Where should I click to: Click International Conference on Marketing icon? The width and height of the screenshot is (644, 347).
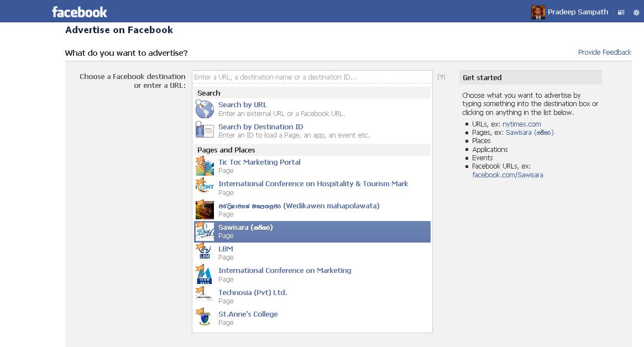click(205, 274)
